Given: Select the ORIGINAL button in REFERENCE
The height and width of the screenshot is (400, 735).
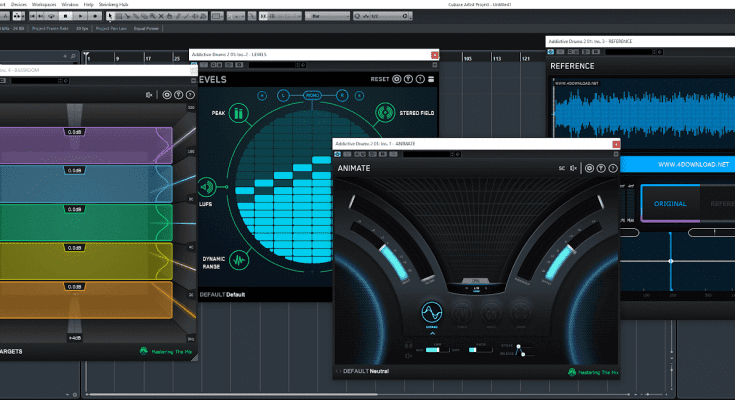Looking at the screenshot, I should tap(671, 203).
